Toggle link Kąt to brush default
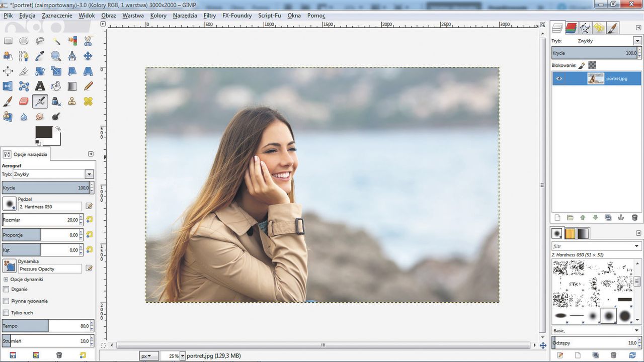 pos(89,249)
